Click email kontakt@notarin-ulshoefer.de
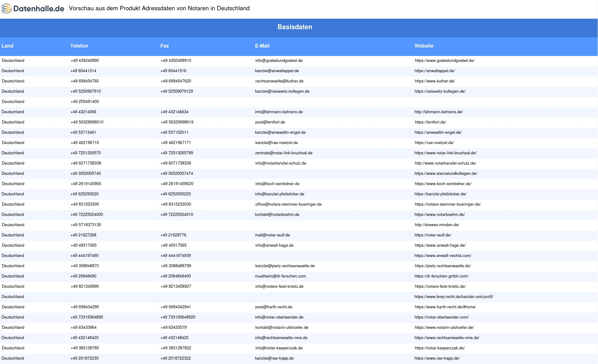This screenshot has height=364, width=598. tap(282, 328)
